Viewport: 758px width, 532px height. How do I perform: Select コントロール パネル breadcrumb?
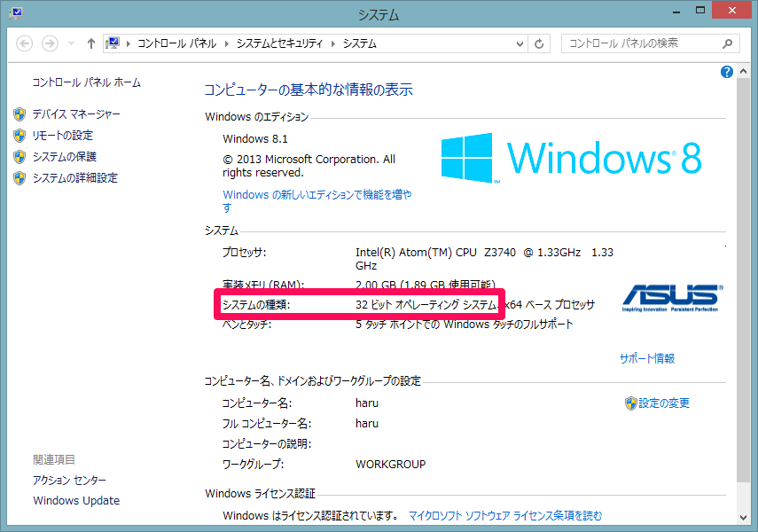click(x=177, y=43)
